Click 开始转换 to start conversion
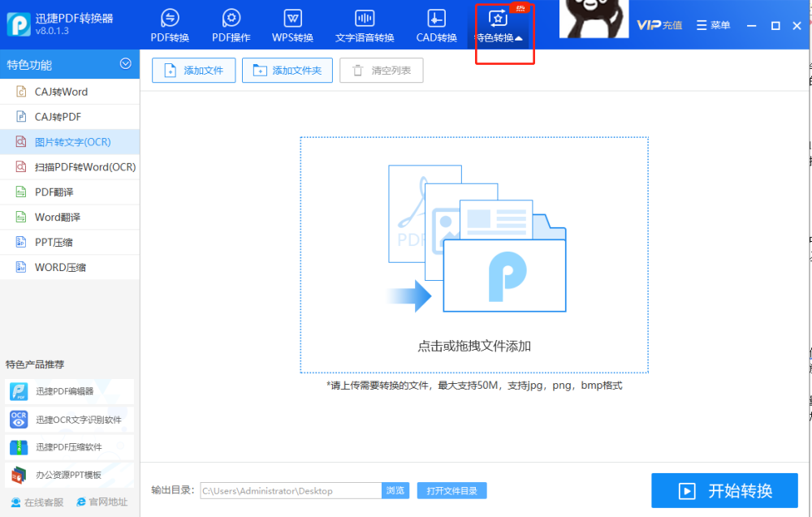 [724, 490]
